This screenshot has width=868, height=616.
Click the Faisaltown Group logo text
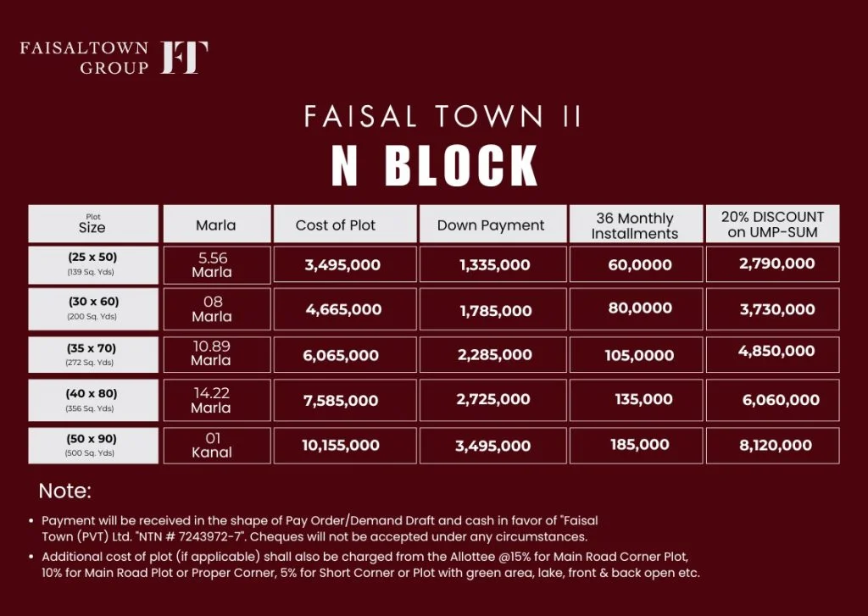coord(84,58)
